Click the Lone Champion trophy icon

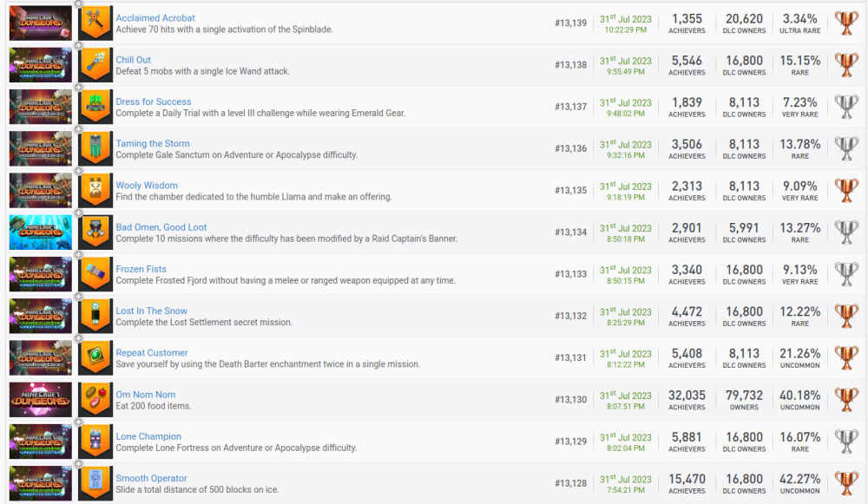click(x=95, y=442)
